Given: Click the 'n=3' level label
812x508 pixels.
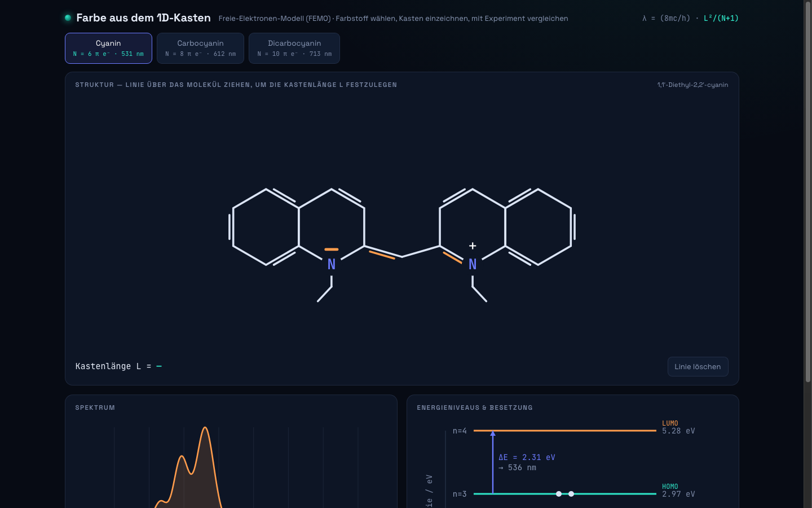Looking at the screenshot, I should coord(460,494).
